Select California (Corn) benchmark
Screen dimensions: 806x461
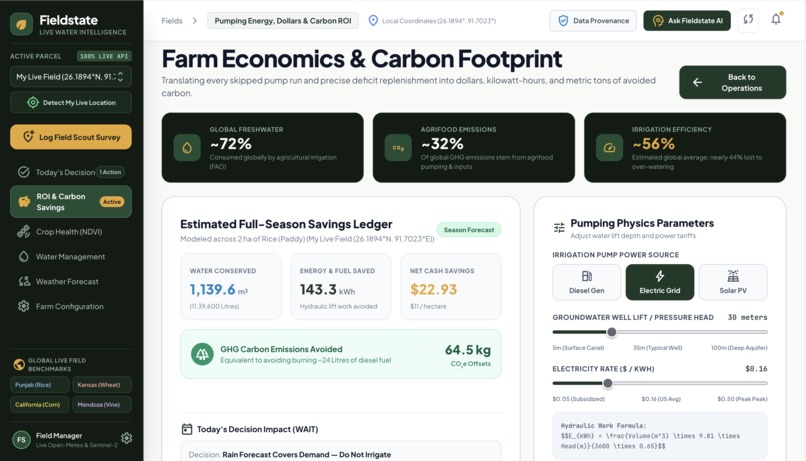pos(40,404)
